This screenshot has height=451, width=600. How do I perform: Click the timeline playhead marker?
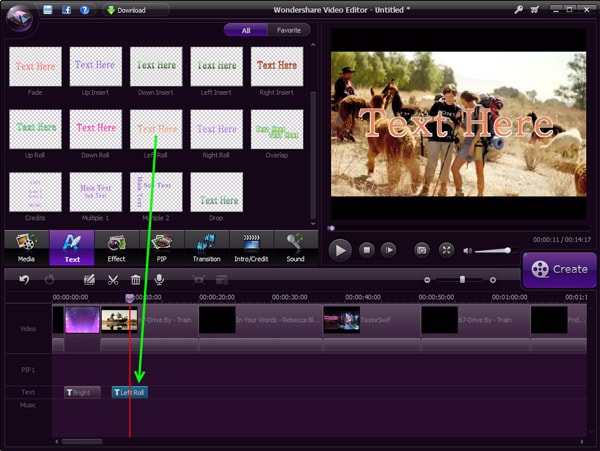coord(130,298)
